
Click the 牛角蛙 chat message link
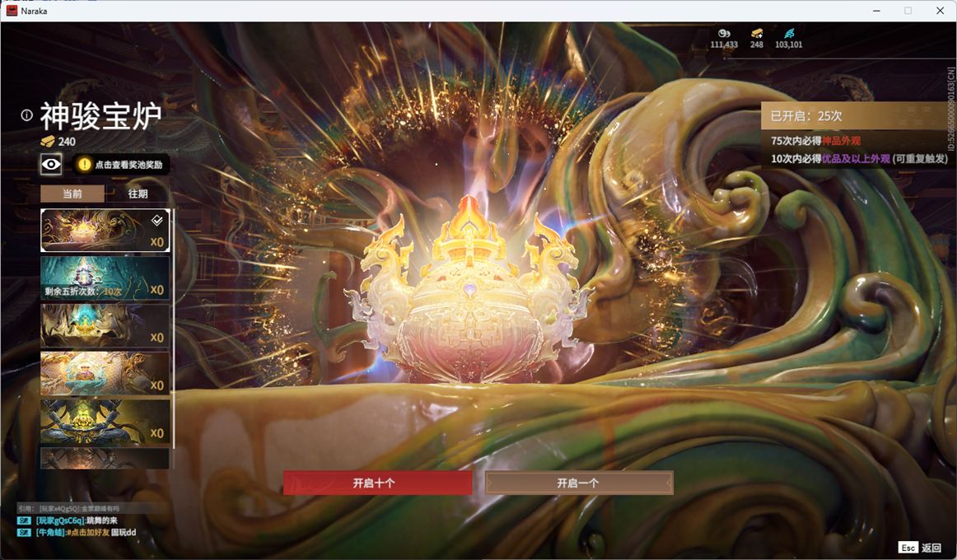[86, 533]
